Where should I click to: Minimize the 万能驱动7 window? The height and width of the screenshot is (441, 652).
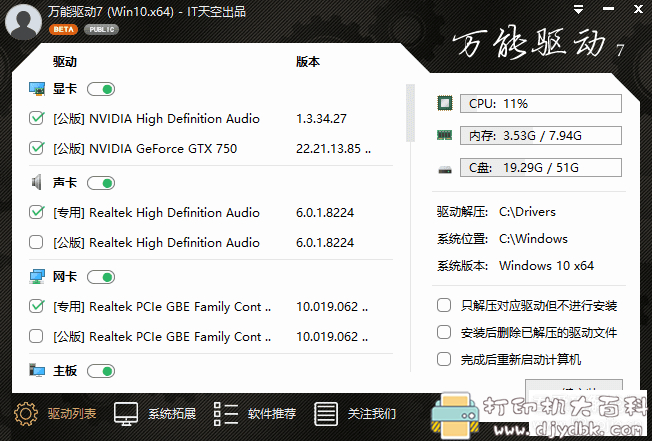click(x=608, y=9)
